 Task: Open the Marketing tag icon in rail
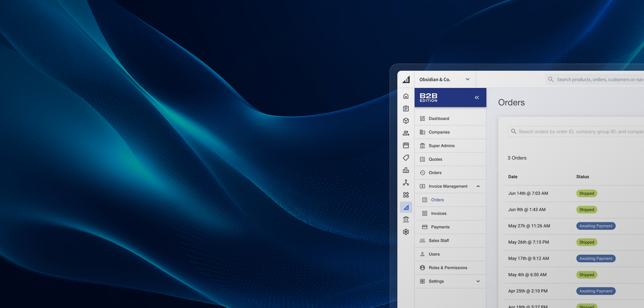pos(406,158)
